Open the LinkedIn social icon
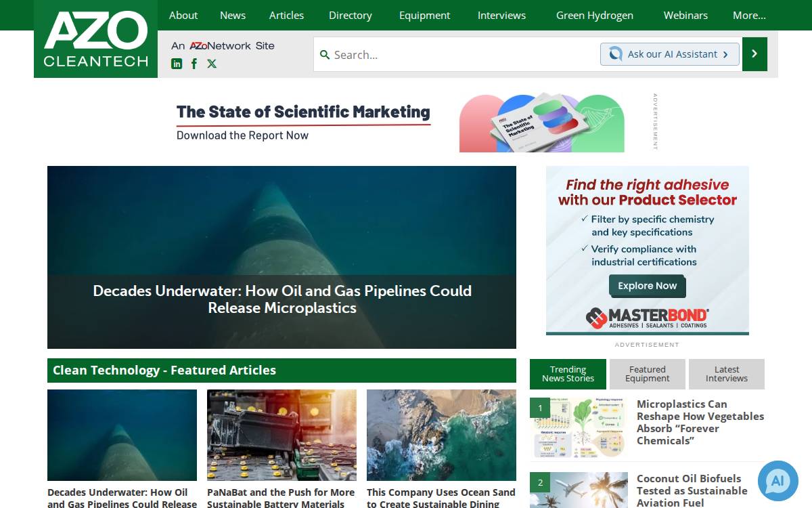812x508 pixels. [177, 64]
